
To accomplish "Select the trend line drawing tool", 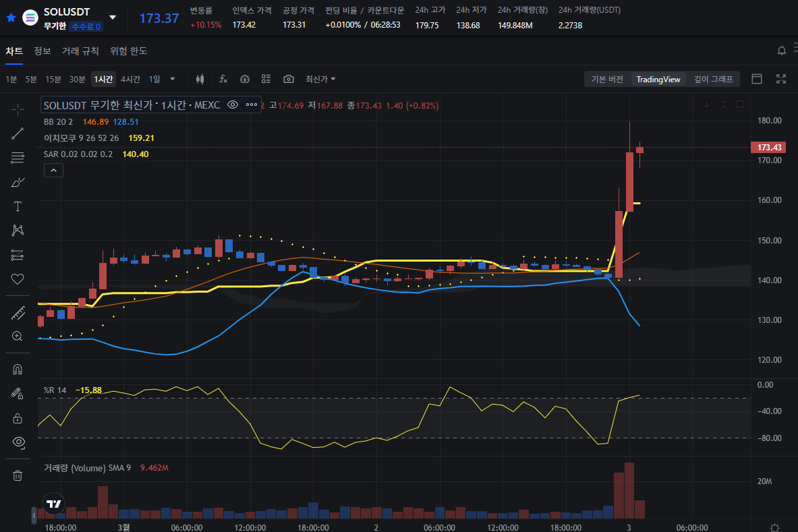I will coord(18,134).
